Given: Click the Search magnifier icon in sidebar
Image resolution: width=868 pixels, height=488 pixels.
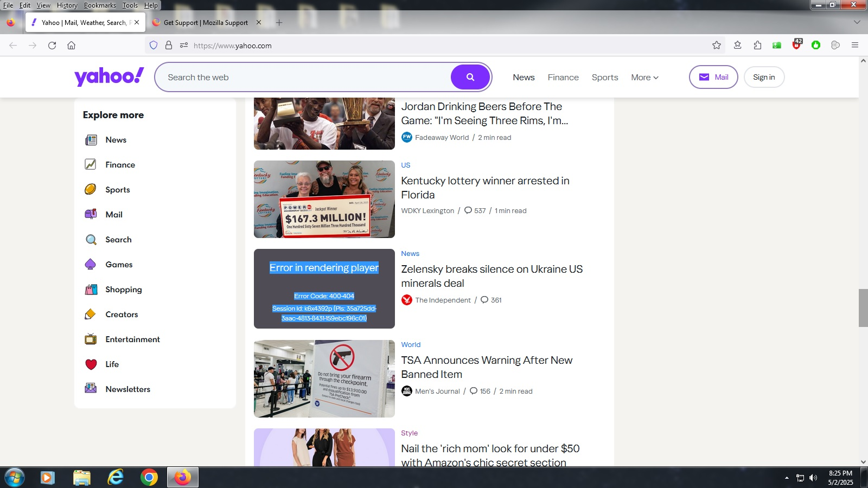Looking at the screenshot, I should coord(91,240).
